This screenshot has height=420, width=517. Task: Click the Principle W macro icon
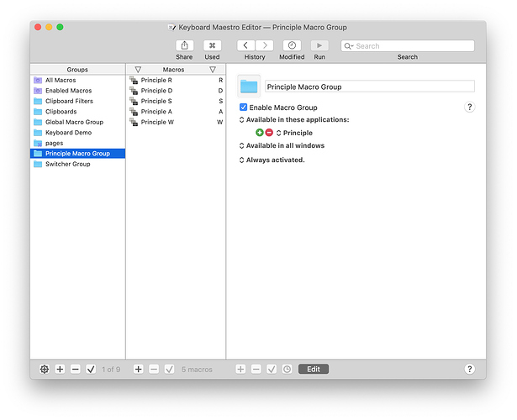click(134, 122)
